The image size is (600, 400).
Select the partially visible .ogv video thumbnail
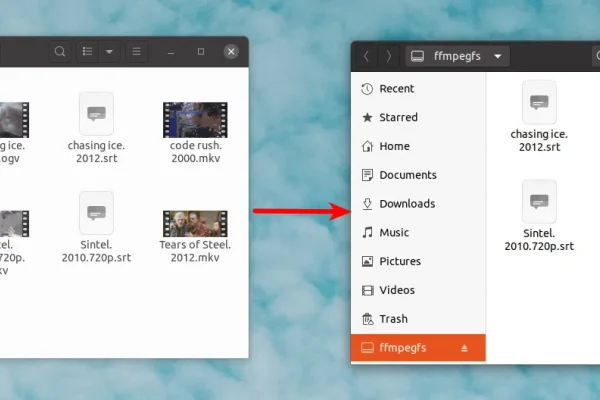point(14,120)
